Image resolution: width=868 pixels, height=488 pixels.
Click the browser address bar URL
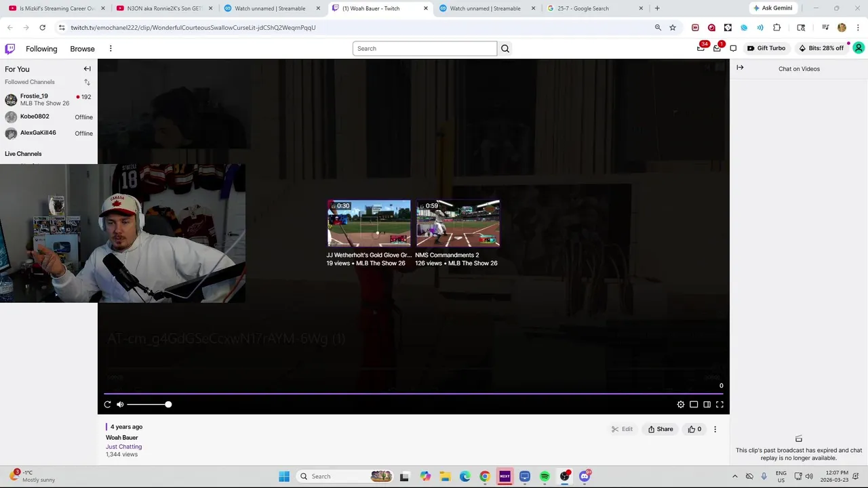[193, 28]
